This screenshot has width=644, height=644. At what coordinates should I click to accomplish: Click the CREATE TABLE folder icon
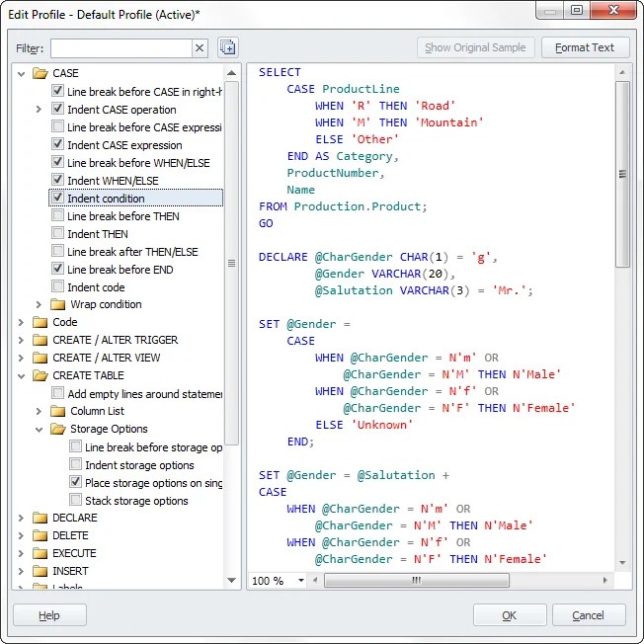(40, 375)
